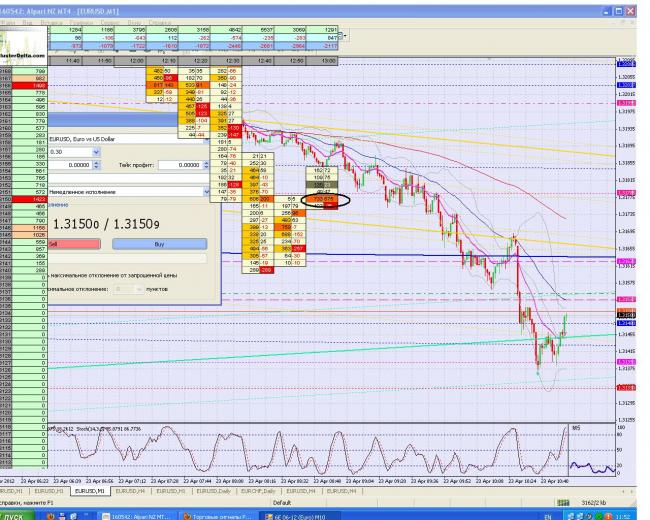
Task: Click the stop loss 0.00000 stepper arrows
Action: [96, 165]
